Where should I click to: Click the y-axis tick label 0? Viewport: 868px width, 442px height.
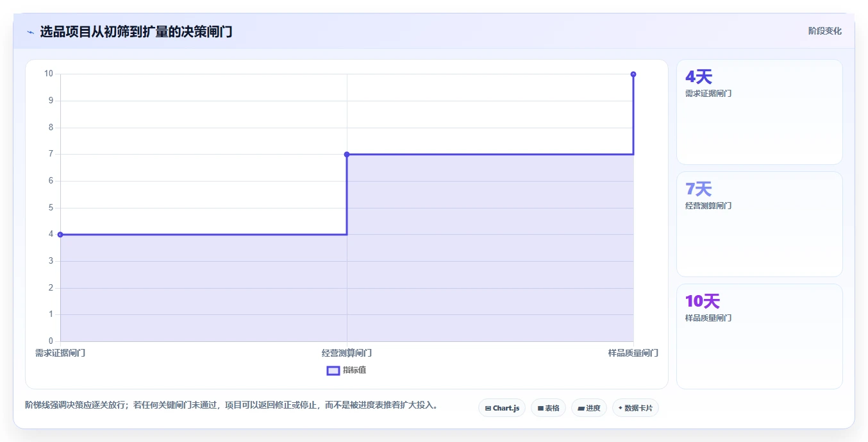coord(51,341)
